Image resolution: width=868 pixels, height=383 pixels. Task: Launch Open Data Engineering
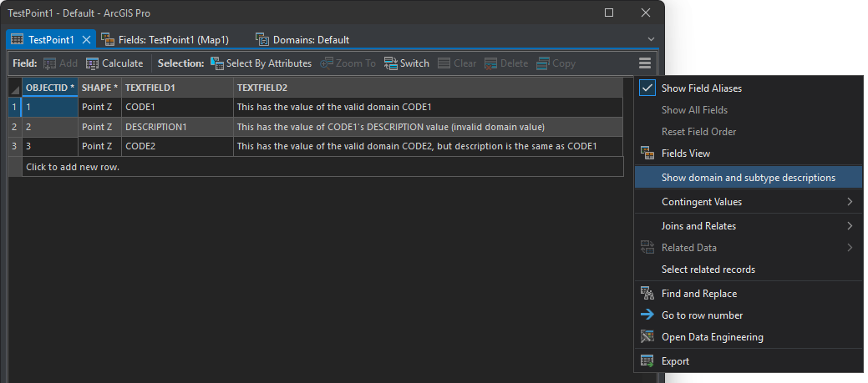(749, 336)
